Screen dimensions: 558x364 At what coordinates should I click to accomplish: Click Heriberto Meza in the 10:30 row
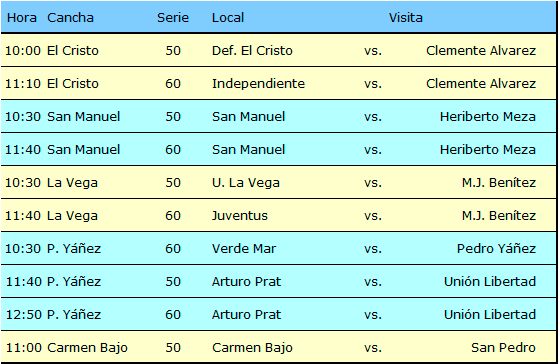point(488,117)
